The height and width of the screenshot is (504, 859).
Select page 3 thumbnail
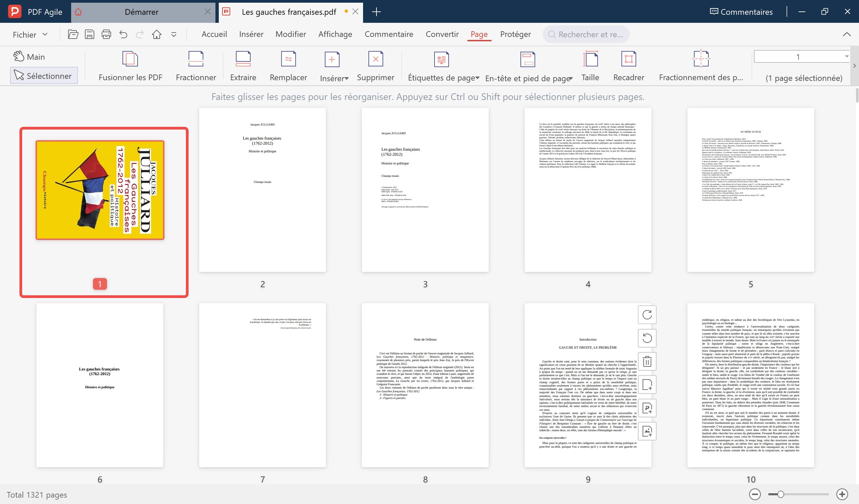425,190
